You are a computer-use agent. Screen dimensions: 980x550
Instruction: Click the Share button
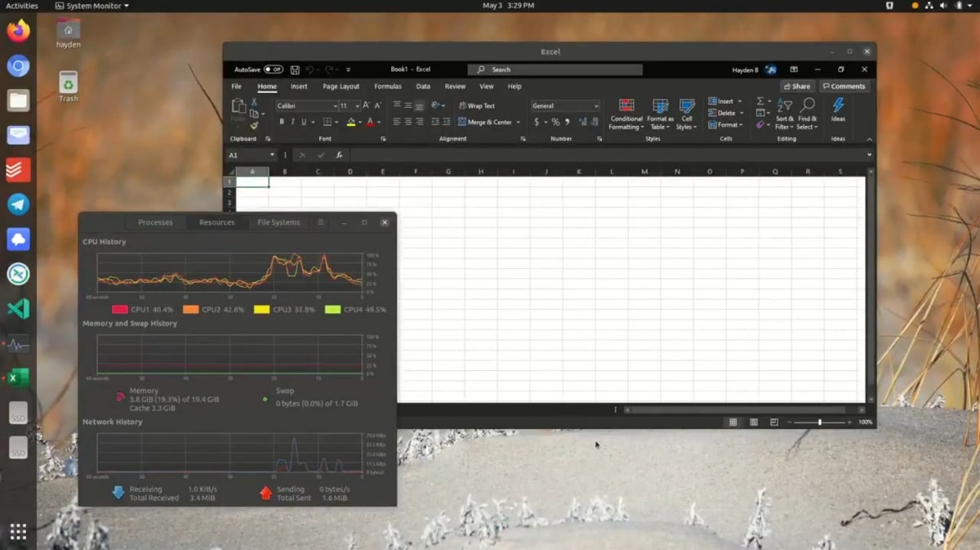click(x=797, y=86)
